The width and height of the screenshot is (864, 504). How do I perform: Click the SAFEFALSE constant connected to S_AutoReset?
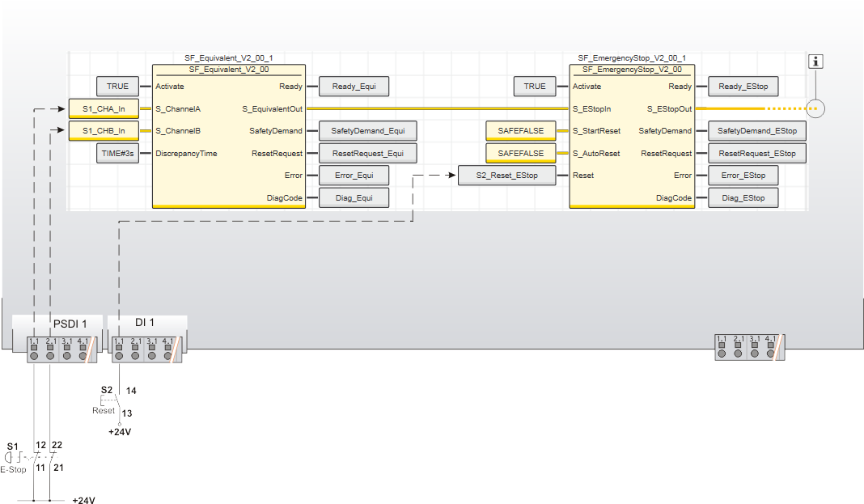[x=521, y=154]
